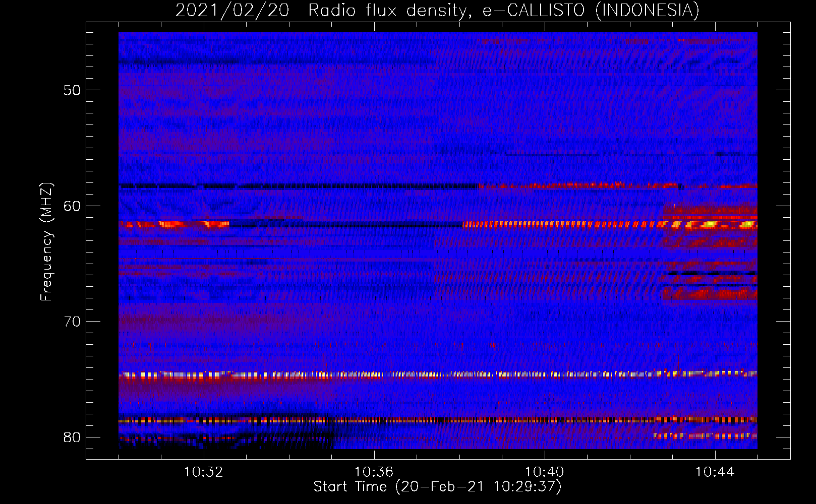Click the 80 frequency tick label
Image resolution: width=816 pixels, height=504 pixels.
click(x=72, y=437)
